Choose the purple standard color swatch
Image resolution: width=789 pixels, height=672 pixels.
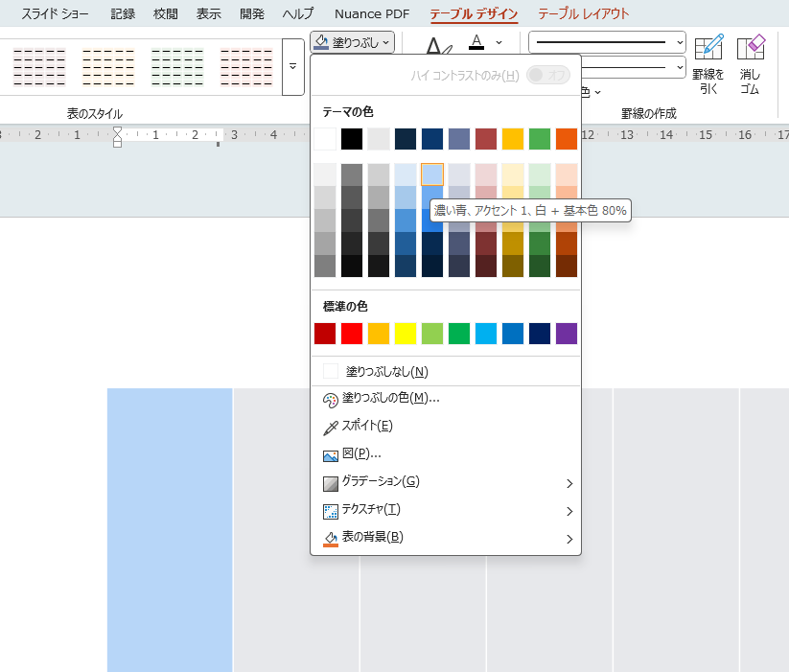(567, 334)
